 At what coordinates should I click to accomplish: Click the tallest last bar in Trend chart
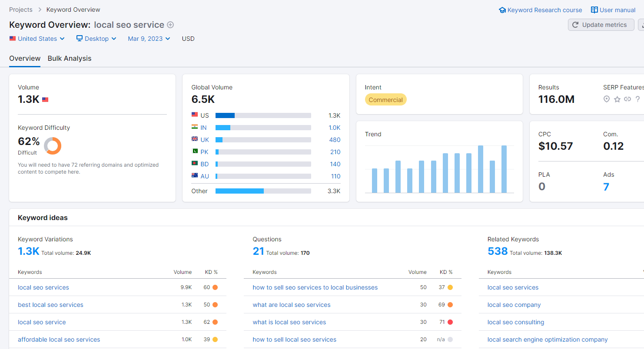tap(504, 169)
